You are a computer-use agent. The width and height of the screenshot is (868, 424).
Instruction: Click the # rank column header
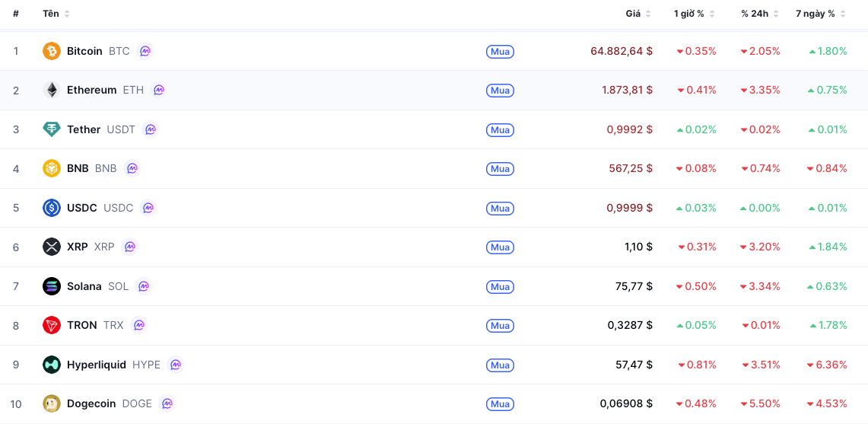click(15, 14)
